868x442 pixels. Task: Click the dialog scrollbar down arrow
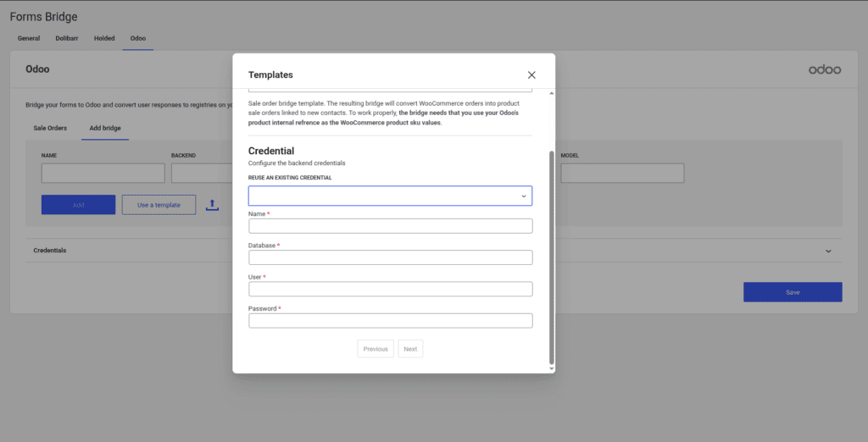click(x=551, y=368)
